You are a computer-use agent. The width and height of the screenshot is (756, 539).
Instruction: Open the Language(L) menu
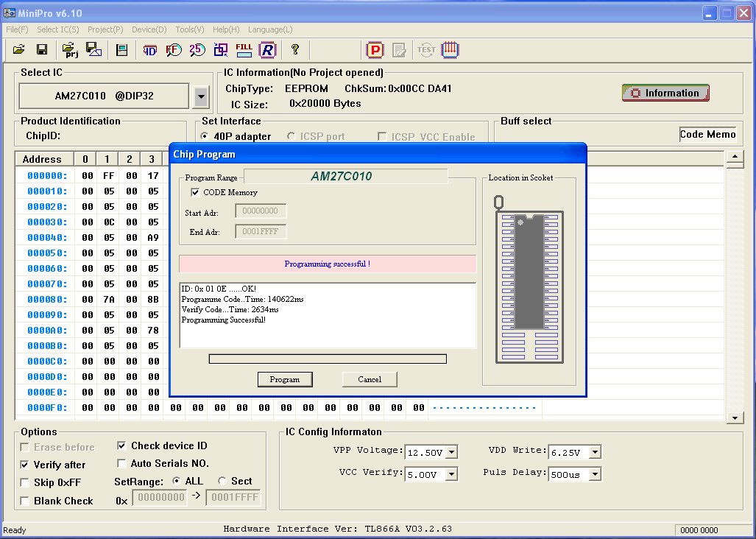270,30
